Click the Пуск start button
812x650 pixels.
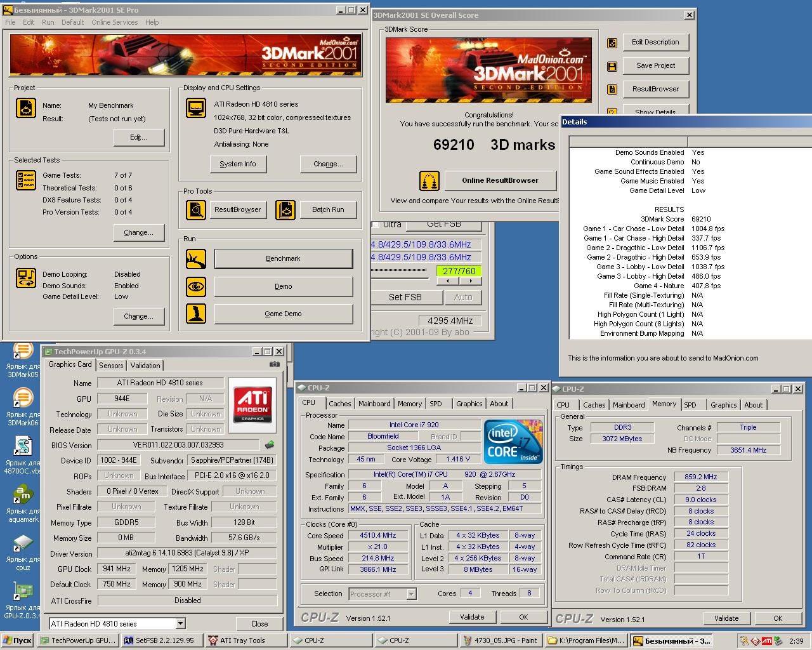18,640
